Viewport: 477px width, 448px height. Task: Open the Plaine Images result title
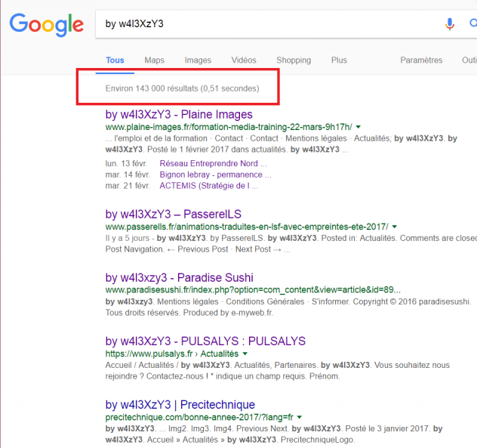[x=179, y=115]
